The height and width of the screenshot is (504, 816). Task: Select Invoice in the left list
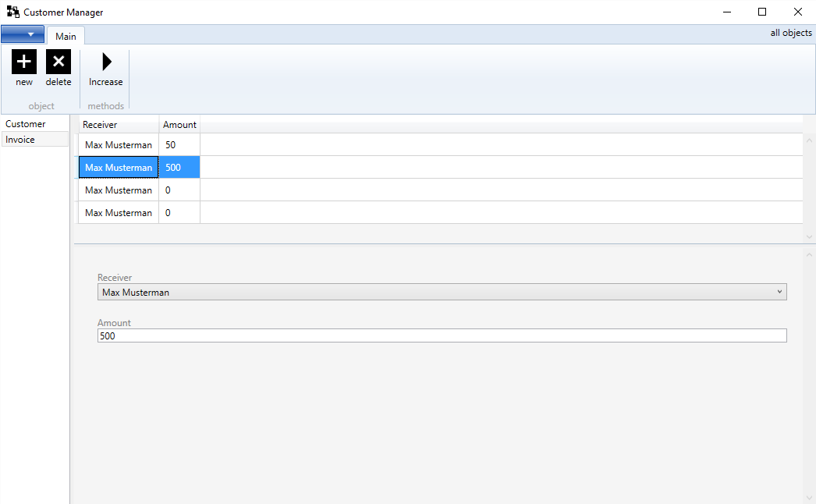click(x=20, y=140)
